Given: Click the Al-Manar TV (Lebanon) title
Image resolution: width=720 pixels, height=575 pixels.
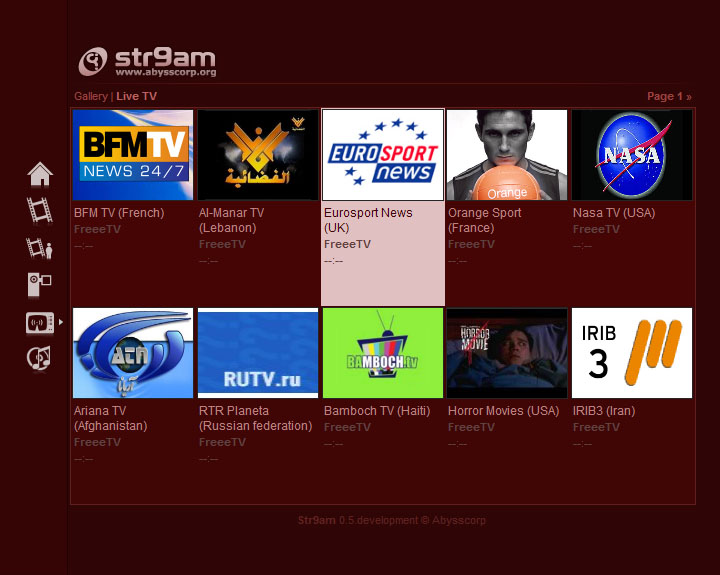Looking at the screenshot, I should 231,220.
